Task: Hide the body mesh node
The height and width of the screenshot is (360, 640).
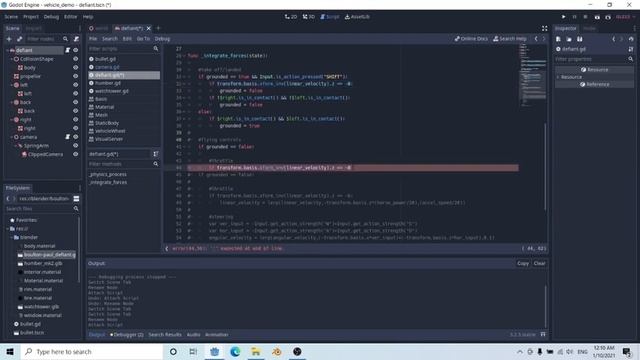Action: pyautogui.click(x=76, y=68)
